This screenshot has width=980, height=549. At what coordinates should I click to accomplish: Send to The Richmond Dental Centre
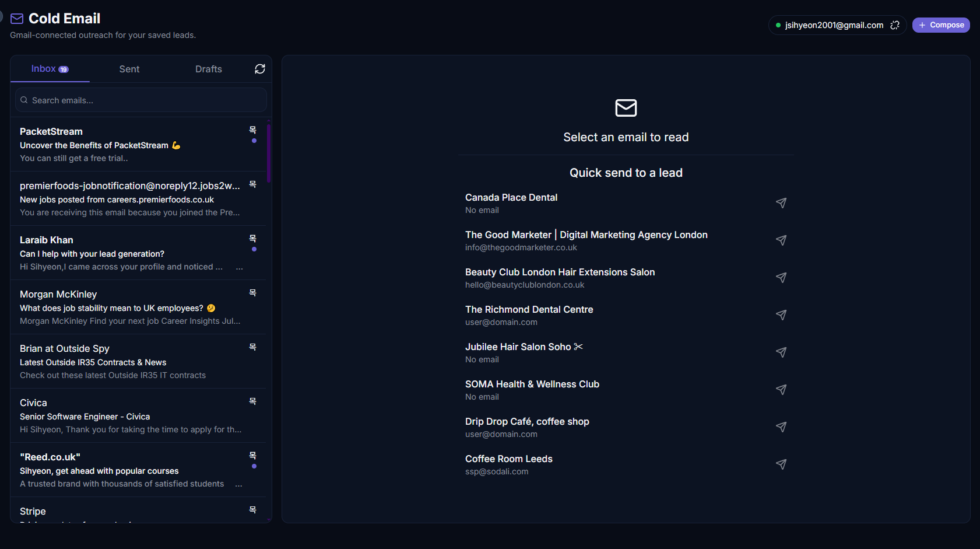click(781, 315)
